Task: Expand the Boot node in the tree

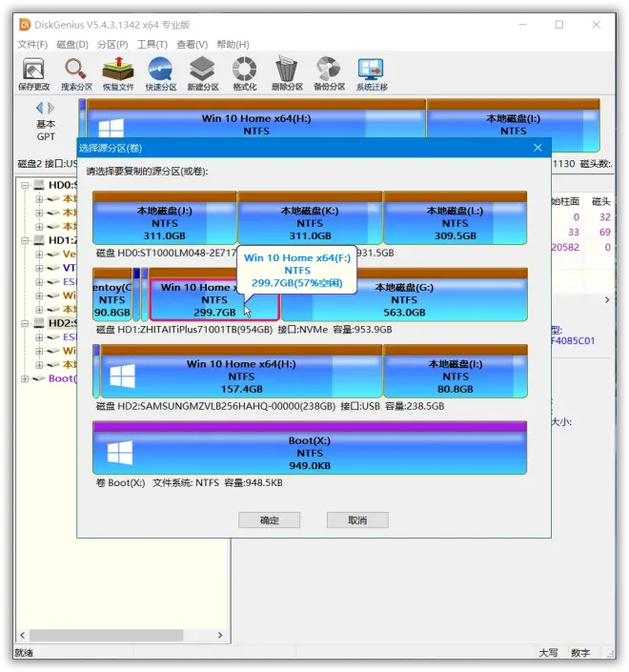Action: (26, 378)
